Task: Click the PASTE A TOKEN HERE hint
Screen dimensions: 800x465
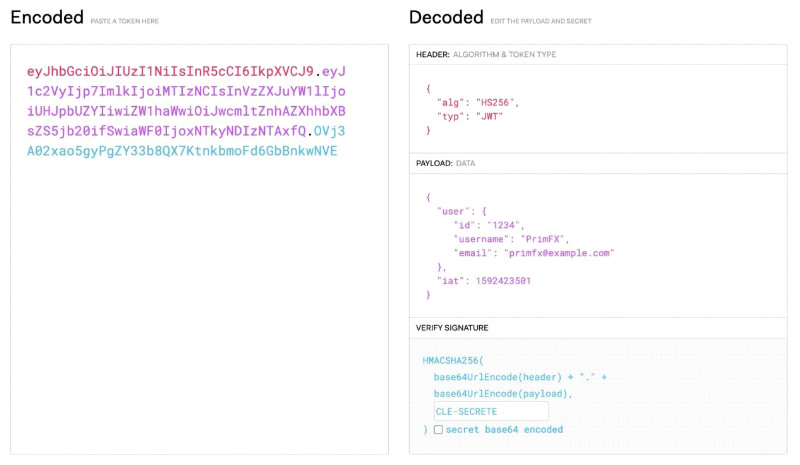Action: 126,21
